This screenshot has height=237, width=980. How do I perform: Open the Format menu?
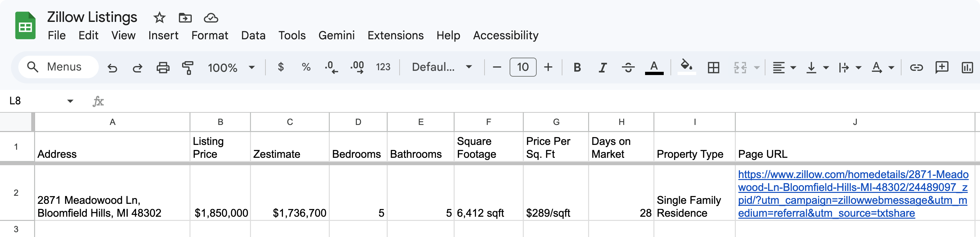(210, 35)
